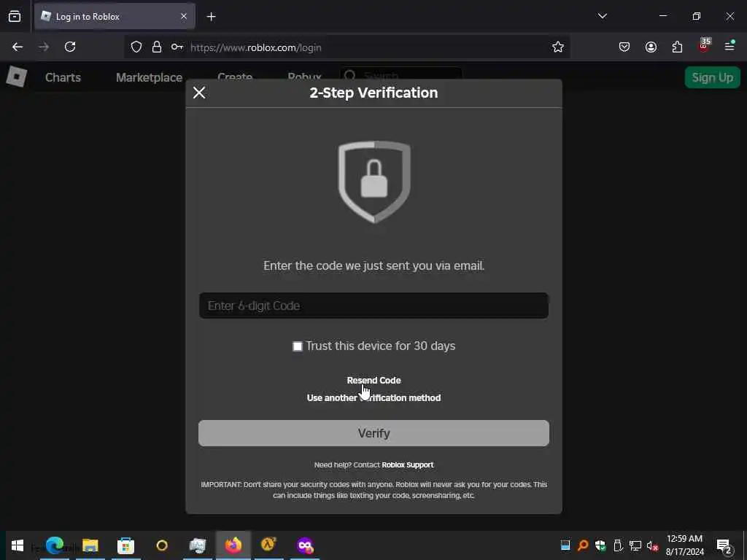Open Firefox application menu (hamburger icon)

point(729,46)
